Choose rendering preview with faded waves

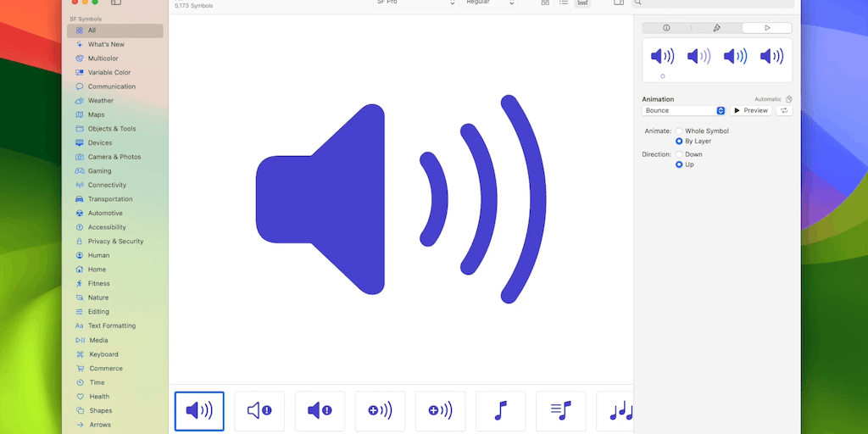(698, 57)
